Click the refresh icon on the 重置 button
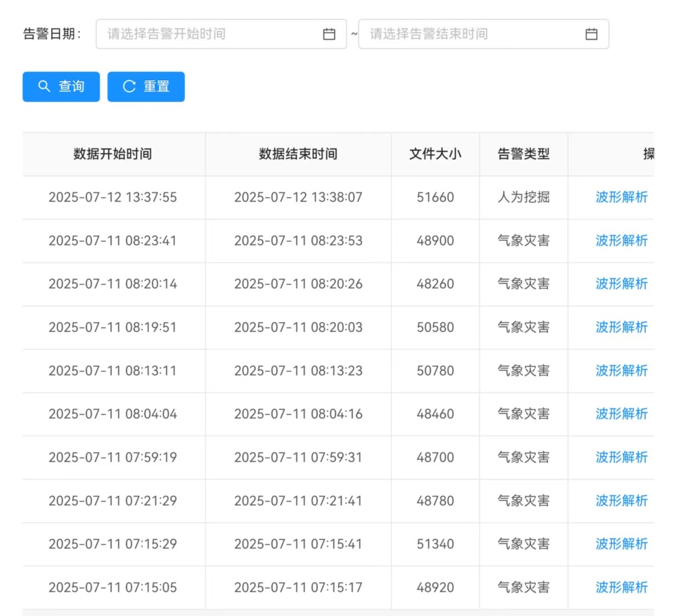Viewport: 674px width, 616px height. pyautogui.click(x=130, y=86)
